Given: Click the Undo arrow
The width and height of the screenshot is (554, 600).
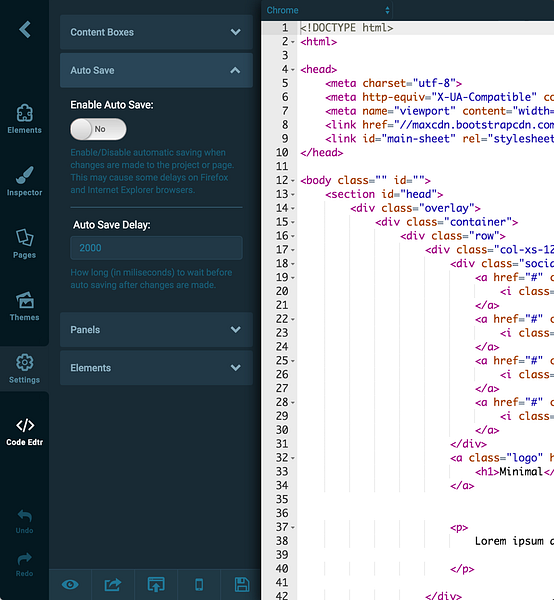Looking at the screenshot, I should pos(24,522).
